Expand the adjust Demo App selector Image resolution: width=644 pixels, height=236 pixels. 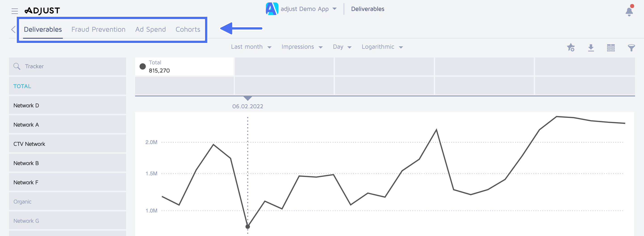309,9
